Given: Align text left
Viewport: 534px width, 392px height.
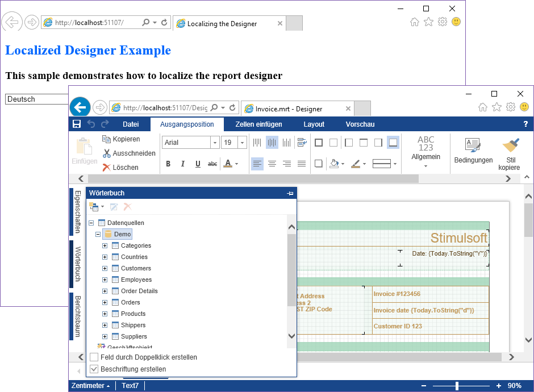Looking at the screenshot, I should click(257, 164).
